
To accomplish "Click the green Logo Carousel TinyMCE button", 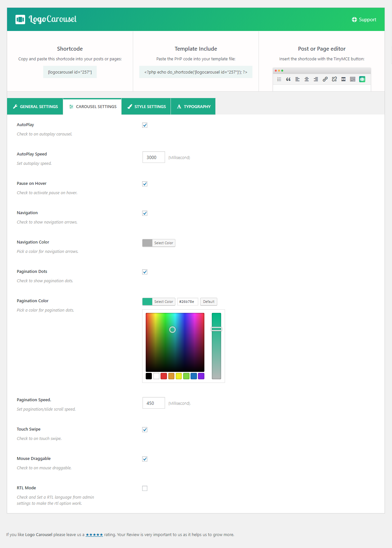I will (x=362, y=79).
